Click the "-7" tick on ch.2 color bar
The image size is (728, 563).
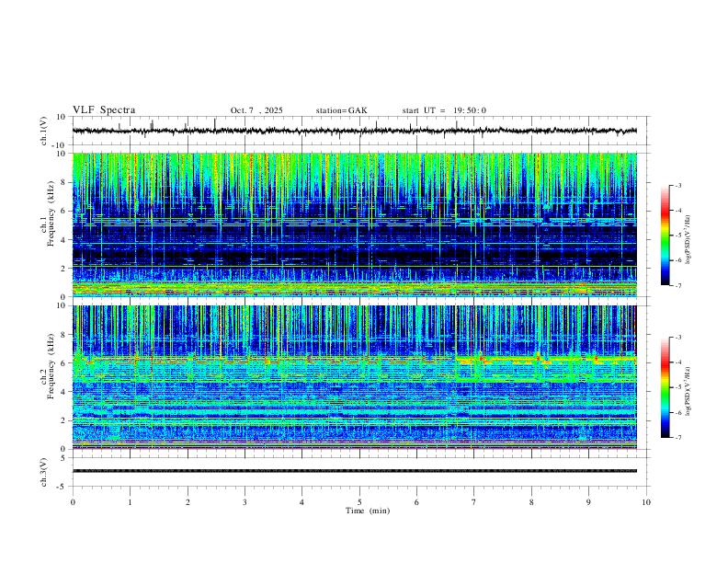pos(677,438)
